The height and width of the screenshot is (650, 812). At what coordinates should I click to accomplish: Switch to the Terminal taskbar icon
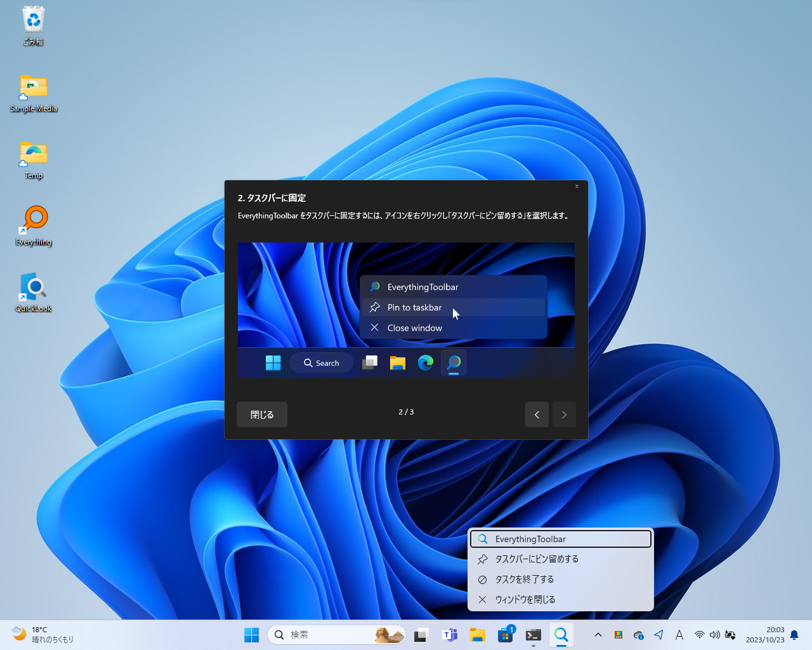(x=534, y=635)
